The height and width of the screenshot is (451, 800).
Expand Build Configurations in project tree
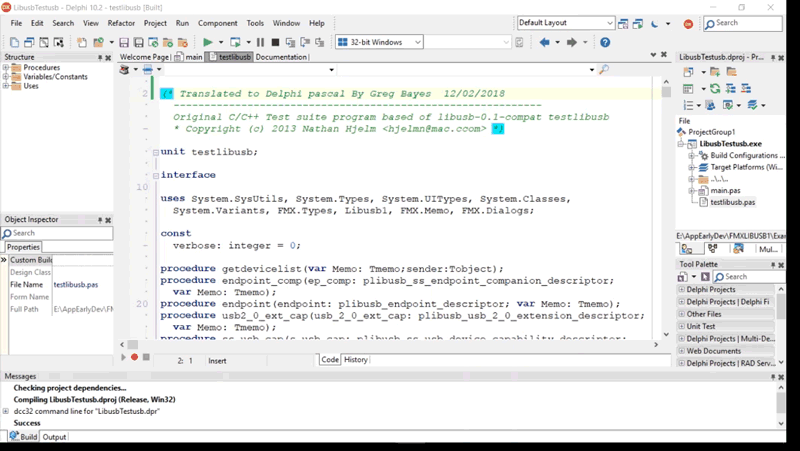(691, 156)
